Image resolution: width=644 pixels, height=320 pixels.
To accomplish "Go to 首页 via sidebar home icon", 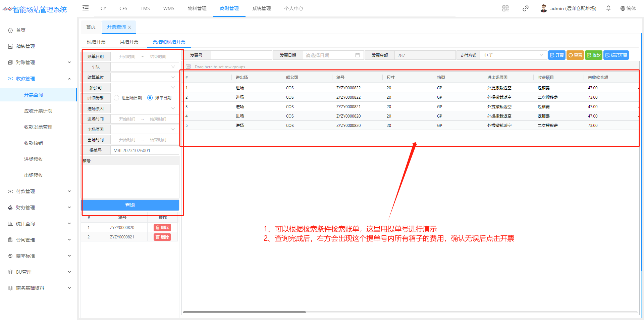I will pyautogui.click(x=11, y=30).
